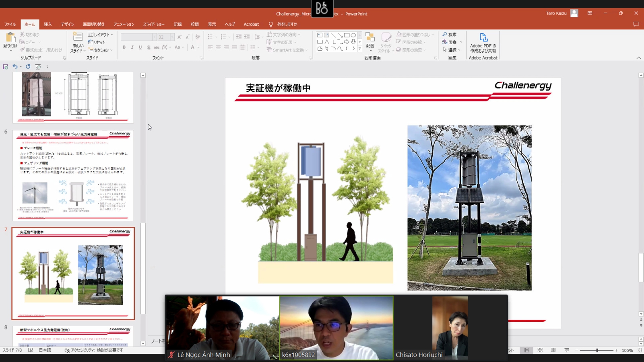This screenshot has width=644, height=362.
Task: Click 新しいスライド icon to add slide
Action: [78, 37]
